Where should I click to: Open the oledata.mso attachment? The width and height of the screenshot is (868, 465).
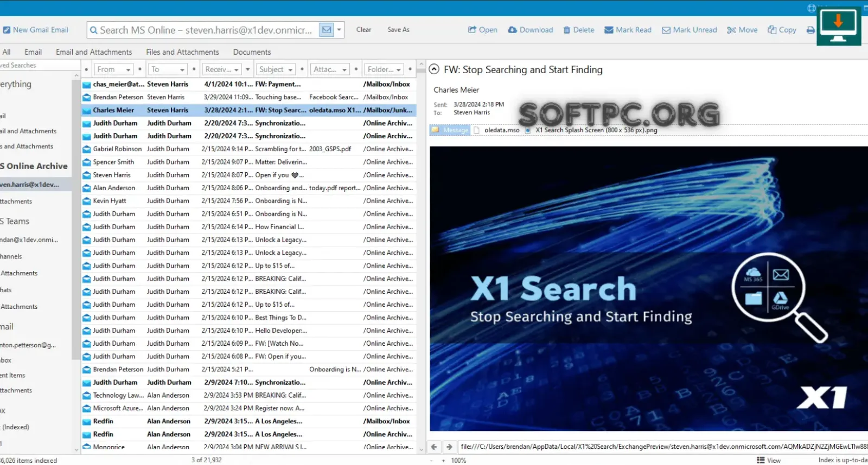496,130
